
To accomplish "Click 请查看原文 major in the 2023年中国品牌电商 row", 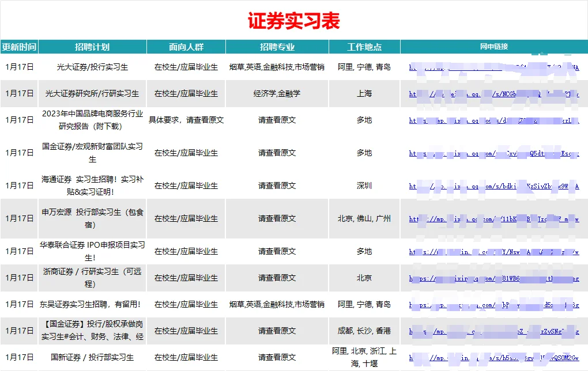I will coord(277,120).
